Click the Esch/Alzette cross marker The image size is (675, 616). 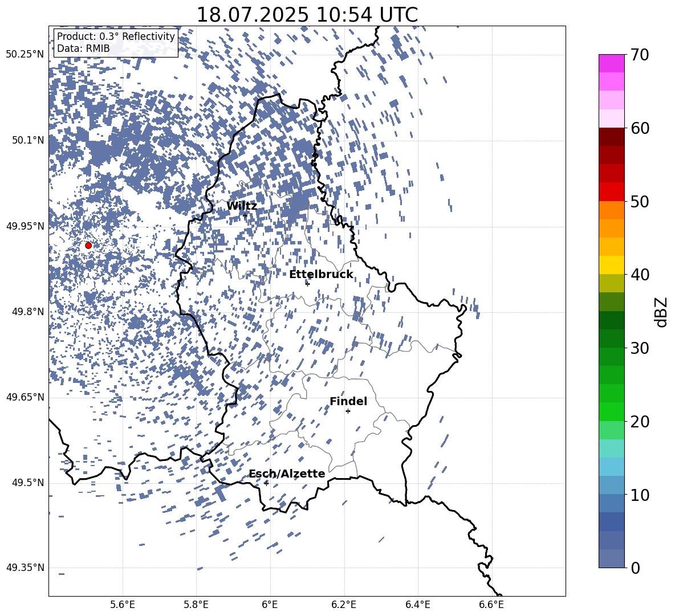coord(266,483)
